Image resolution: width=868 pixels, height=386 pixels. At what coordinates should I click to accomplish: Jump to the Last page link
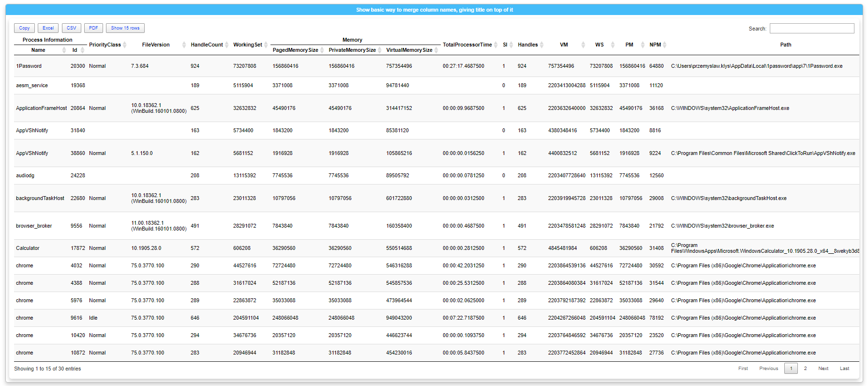pos(844,369)
